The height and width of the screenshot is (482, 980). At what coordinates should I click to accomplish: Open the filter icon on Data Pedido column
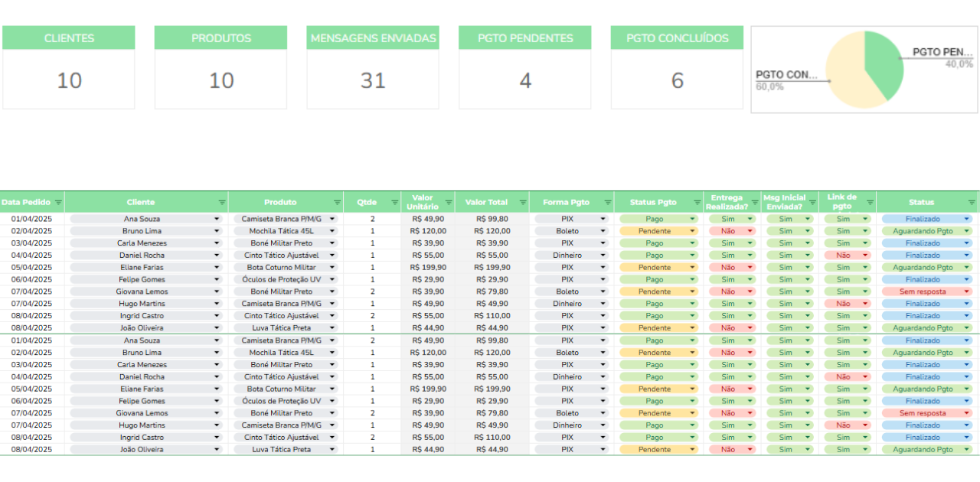point(58,203)
